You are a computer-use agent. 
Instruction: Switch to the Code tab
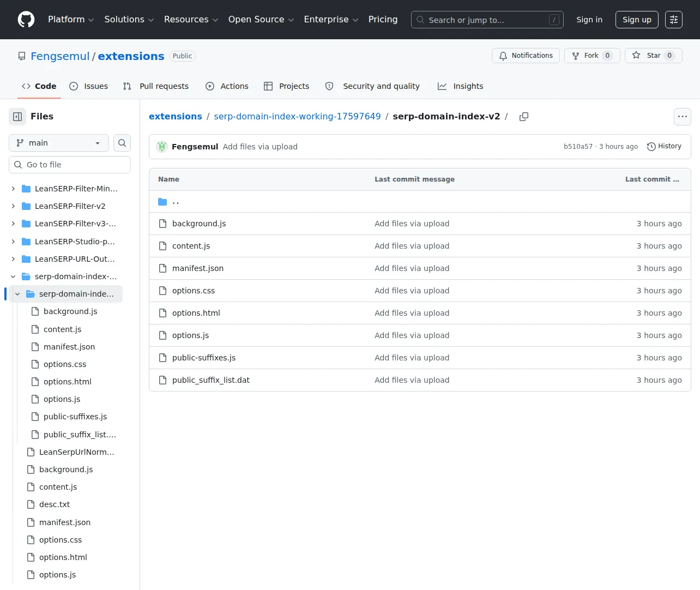coord(39,86)
